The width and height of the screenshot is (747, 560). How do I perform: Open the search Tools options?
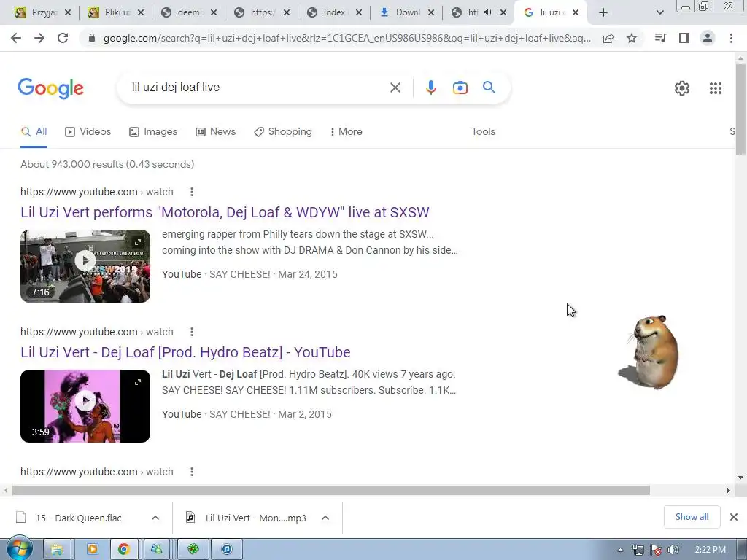pos(483,132)
